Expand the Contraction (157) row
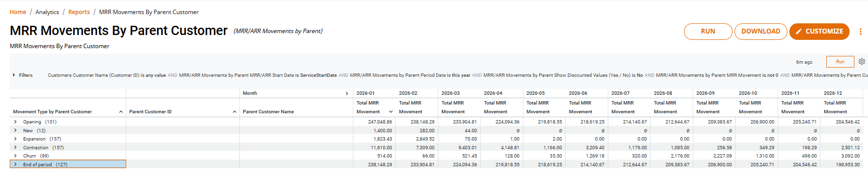 click(x=16, y=147)
